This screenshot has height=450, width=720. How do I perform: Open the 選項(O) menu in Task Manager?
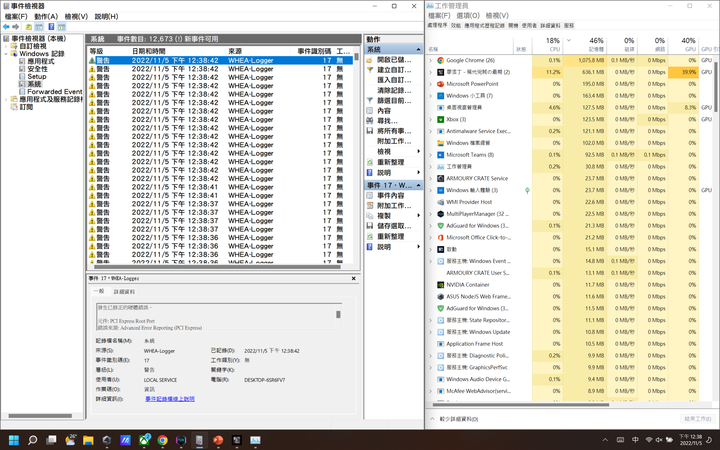[x=468, y=16]
